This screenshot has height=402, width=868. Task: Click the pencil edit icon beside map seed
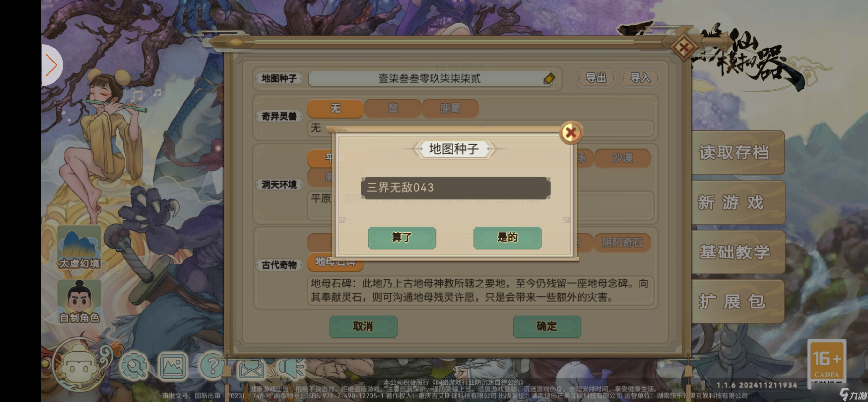549,78
